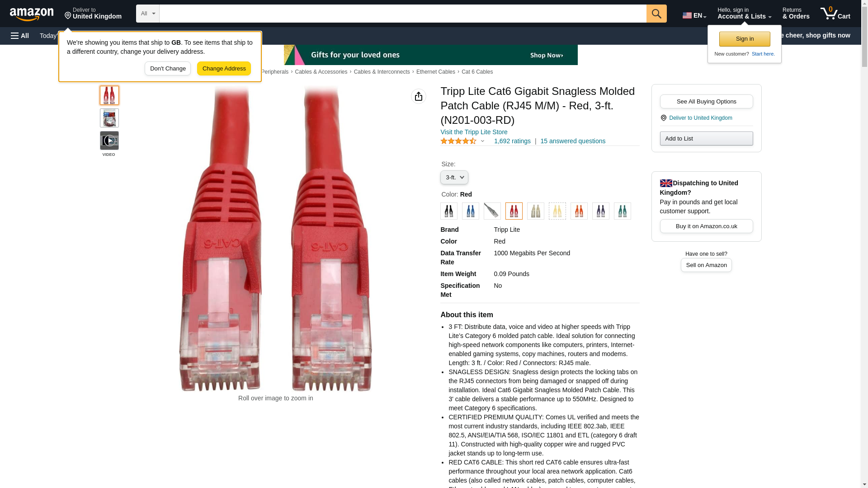Open Returns & Orders
Screen dimensions: 868x488
796,14
